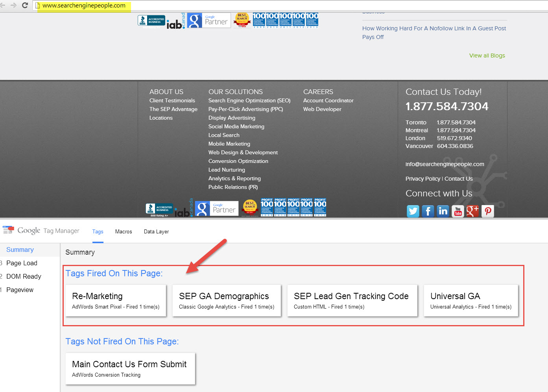Select the Tags tab
This screenshot has width=548, height=392.
pos(98,232)
